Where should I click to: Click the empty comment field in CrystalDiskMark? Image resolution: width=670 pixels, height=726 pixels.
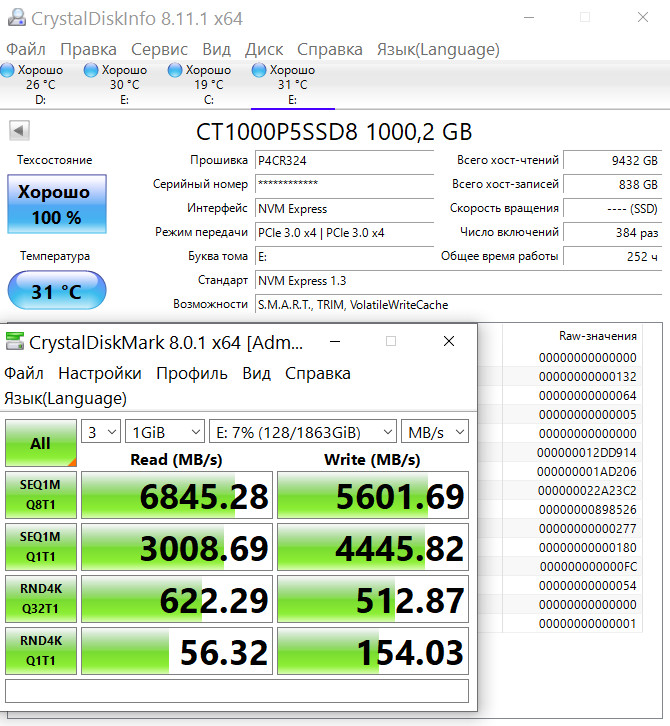click(237, 691)
